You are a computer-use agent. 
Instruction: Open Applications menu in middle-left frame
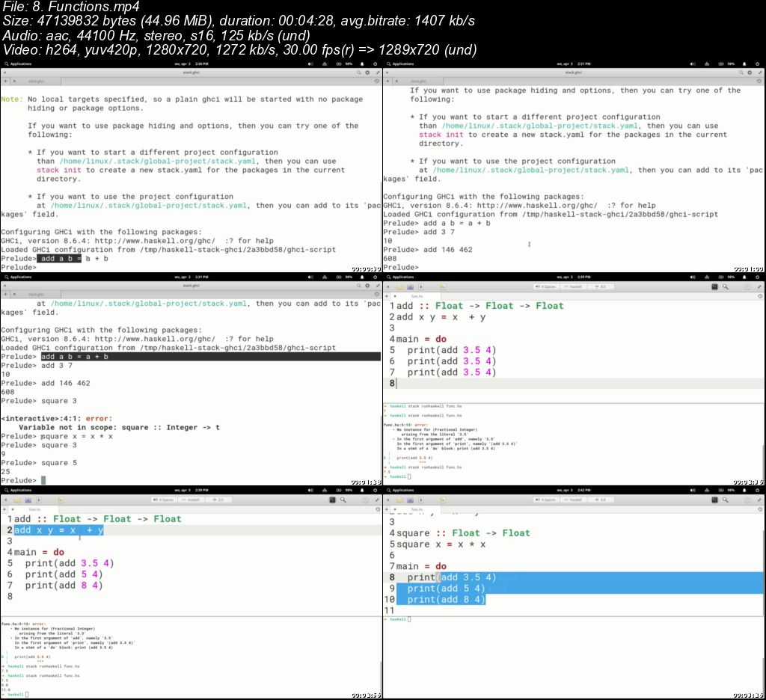pos(18,277)
